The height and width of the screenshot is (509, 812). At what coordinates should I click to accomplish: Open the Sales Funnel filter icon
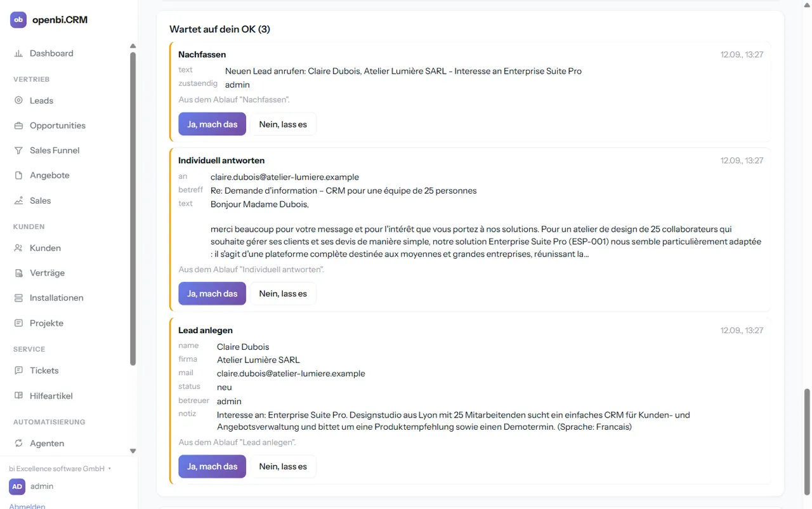pyautogui.click(x=18, y=150)
